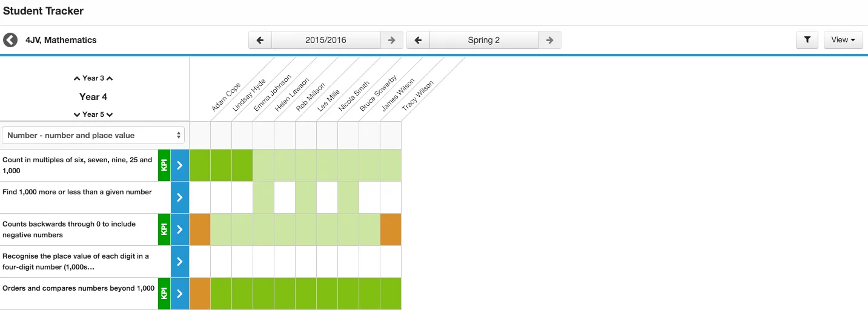Click the 4JV, Mathematics class title
868x310 pixels.
pos(61,40)
